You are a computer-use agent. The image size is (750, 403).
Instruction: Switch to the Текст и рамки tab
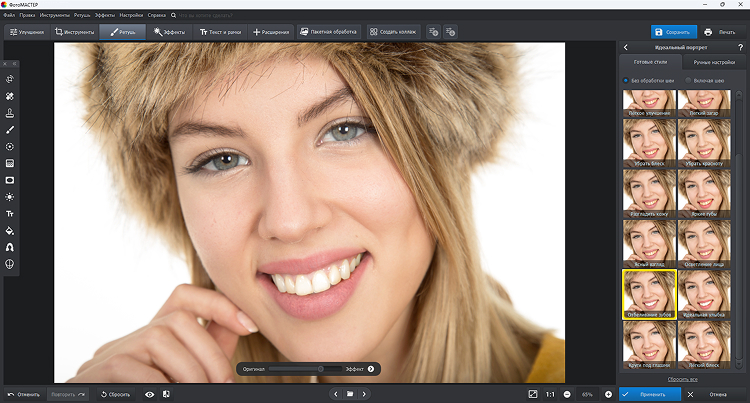[221, 32]
